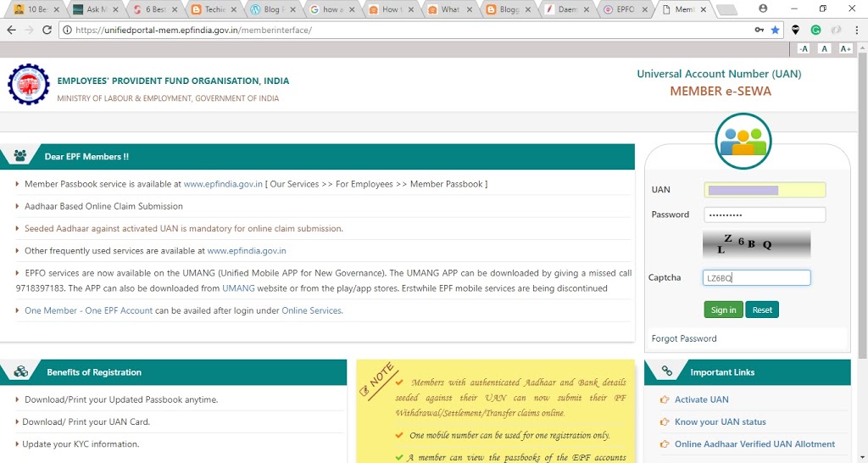The width and height of the screenshot is (868, 463).
Task: Close the 'EPFO' tab
Action: (x=644, y=9)
